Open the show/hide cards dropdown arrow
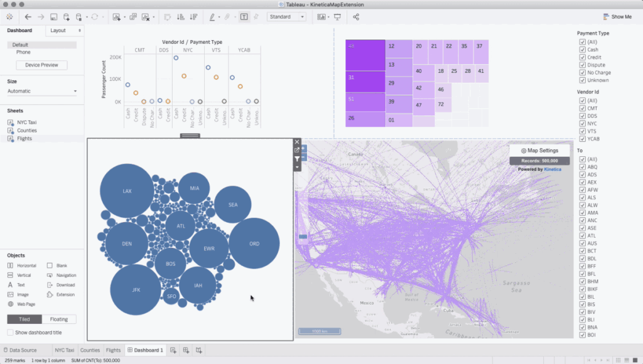643x364 pixels. pyautogui.click(x=328, y=17)
